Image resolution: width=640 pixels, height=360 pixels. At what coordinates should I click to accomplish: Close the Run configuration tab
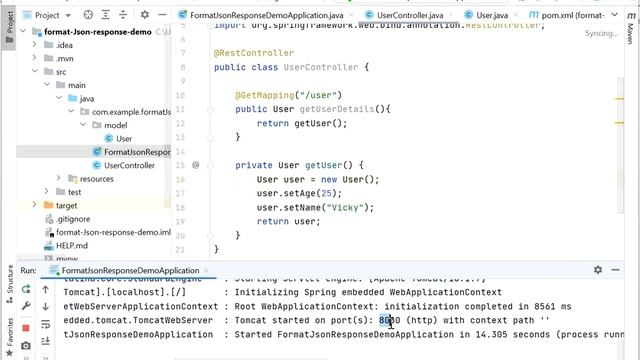click(207, 270)
